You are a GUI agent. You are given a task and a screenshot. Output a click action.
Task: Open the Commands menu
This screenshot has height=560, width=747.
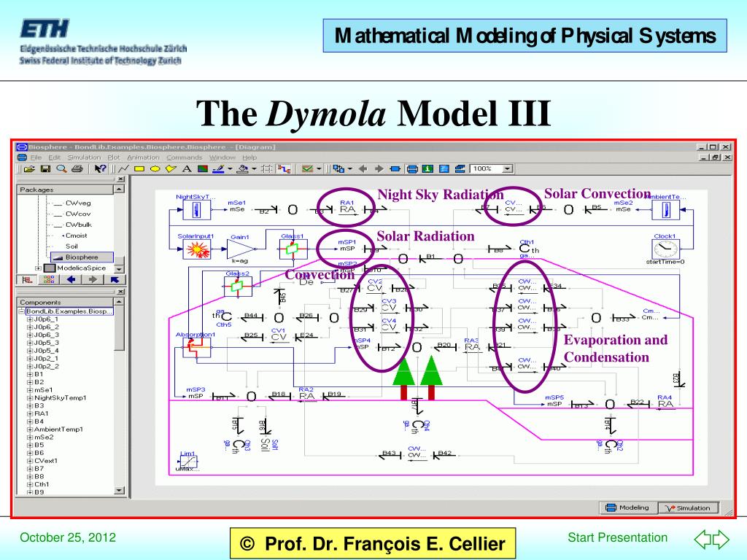coord(185,157)
